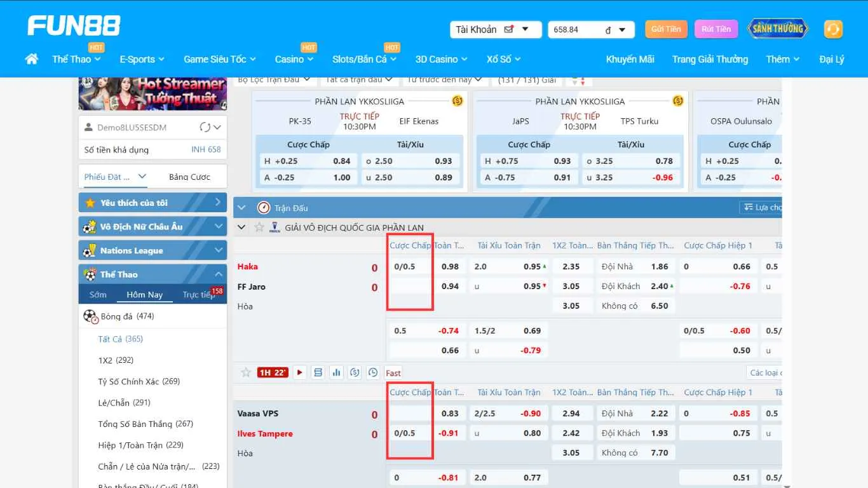
Task: Collapse the Trận Đấu section header chevron
Action: tap(241, 208)
